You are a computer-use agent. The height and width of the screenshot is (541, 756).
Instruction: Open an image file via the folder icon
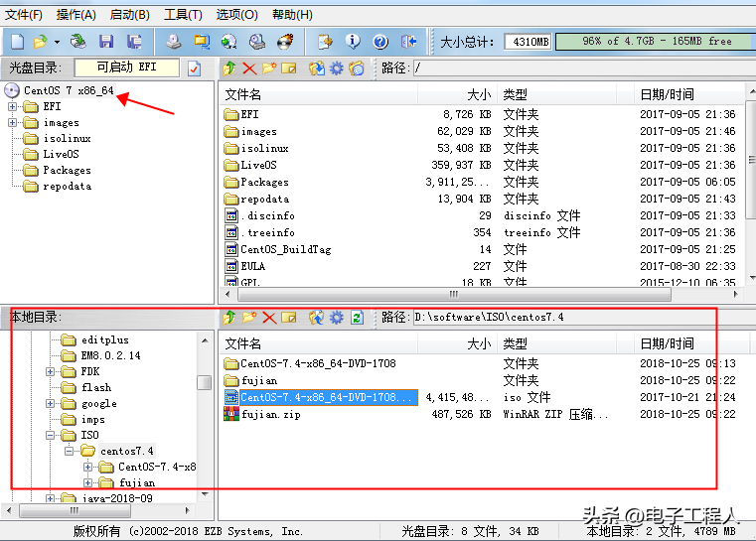(x=40, y=42)
